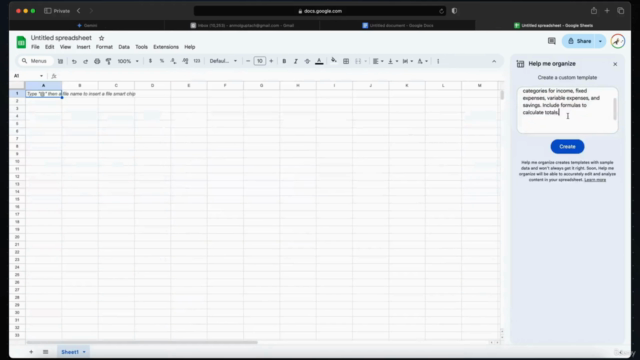Search the Menus box
640x360 pixels.
point(35,61)
